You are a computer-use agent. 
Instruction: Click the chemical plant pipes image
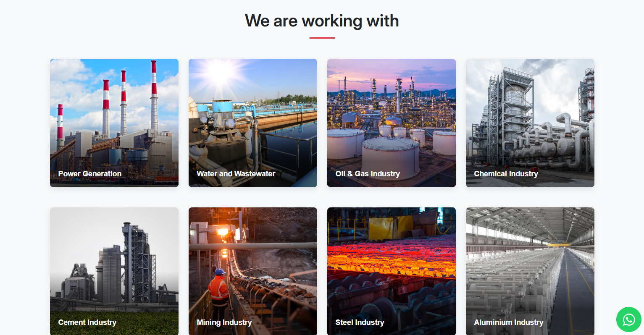pyautogui.click(x=530, y=122)
